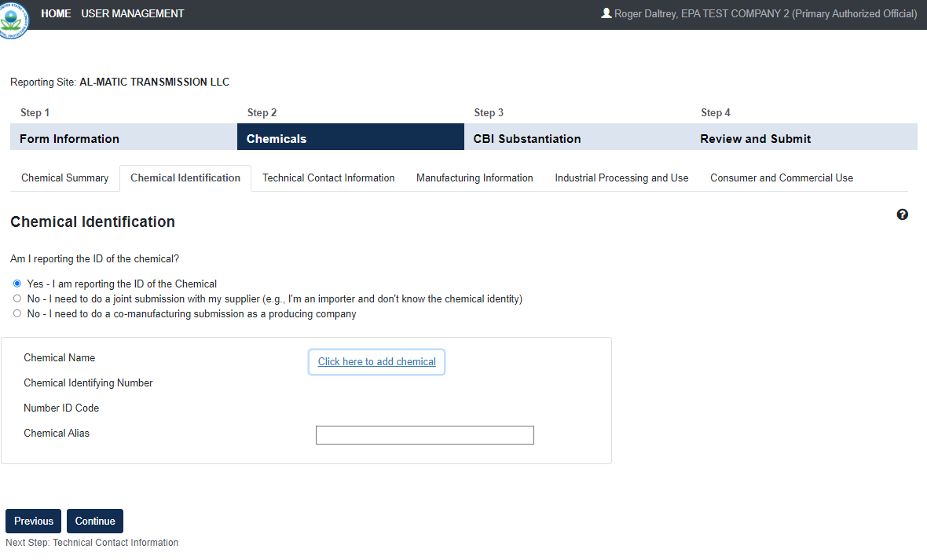Switch to Manufacturing Information tab
Viewport: 927px width, 560px height.
(474, 178)
